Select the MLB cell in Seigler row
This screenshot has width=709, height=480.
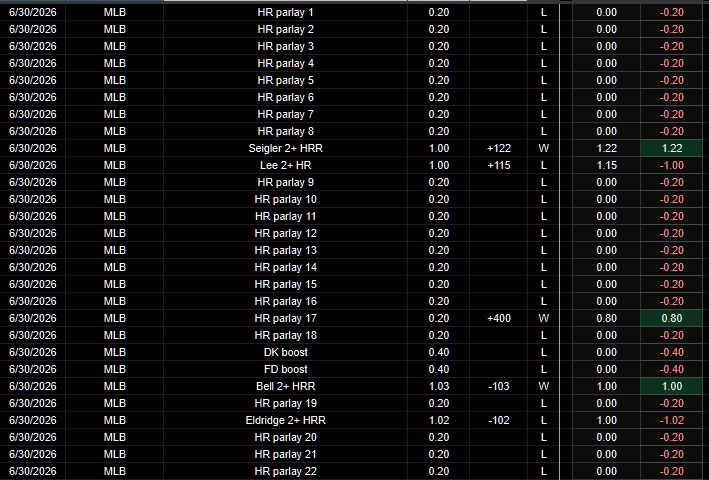114,148
